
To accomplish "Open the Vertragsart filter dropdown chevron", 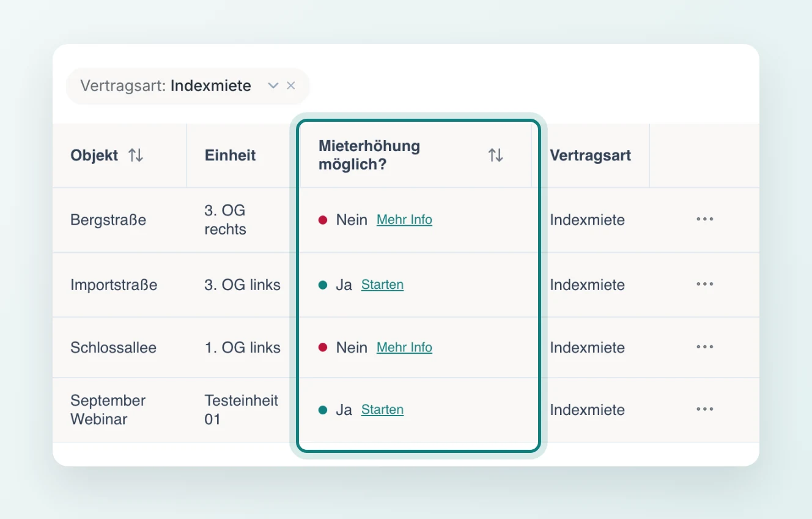I will point(273,86).
